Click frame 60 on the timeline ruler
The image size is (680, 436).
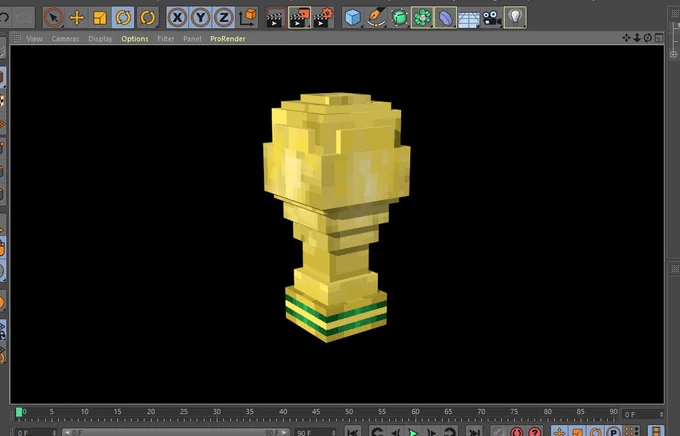415,412
